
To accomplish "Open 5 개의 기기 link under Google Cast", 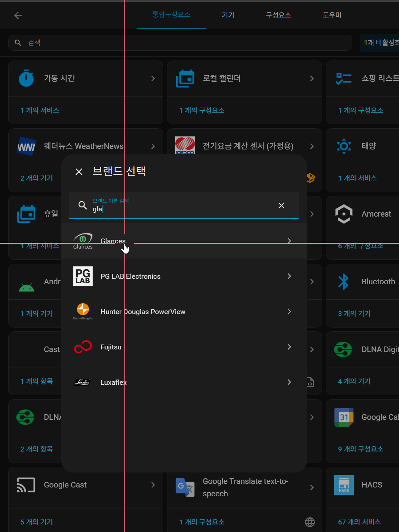I will (x=36, y=522).
